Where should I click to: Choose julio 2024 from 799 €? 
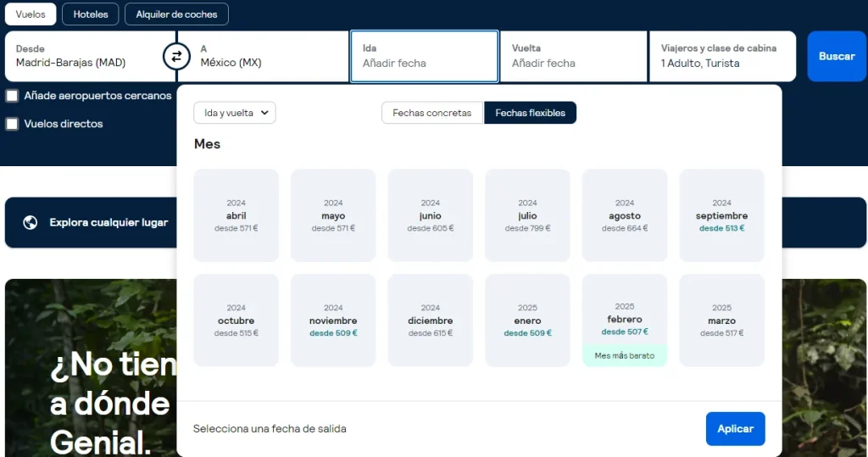click(x=527, y=215)
